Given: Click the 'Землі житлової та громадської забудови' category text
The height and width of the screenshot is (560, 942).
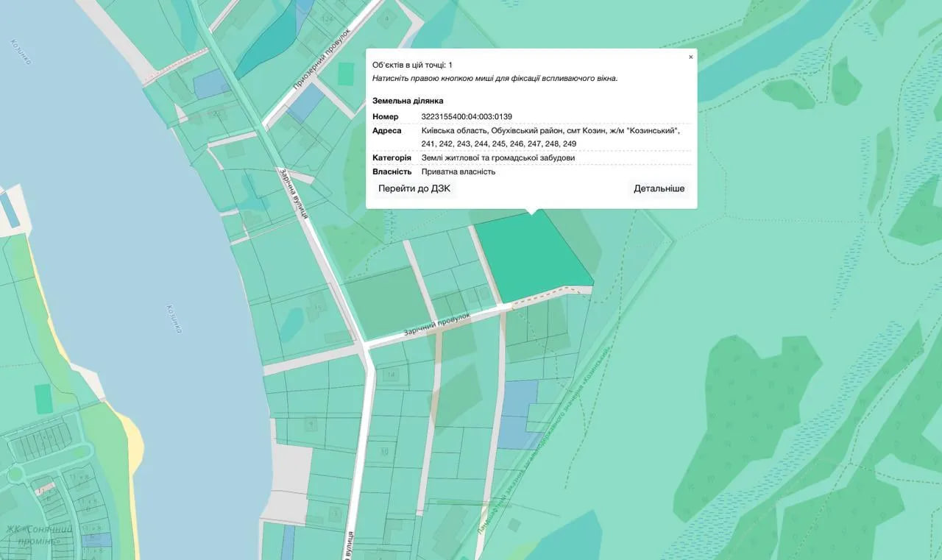Looking at the screenshot, I should click(x=497, y=157).
